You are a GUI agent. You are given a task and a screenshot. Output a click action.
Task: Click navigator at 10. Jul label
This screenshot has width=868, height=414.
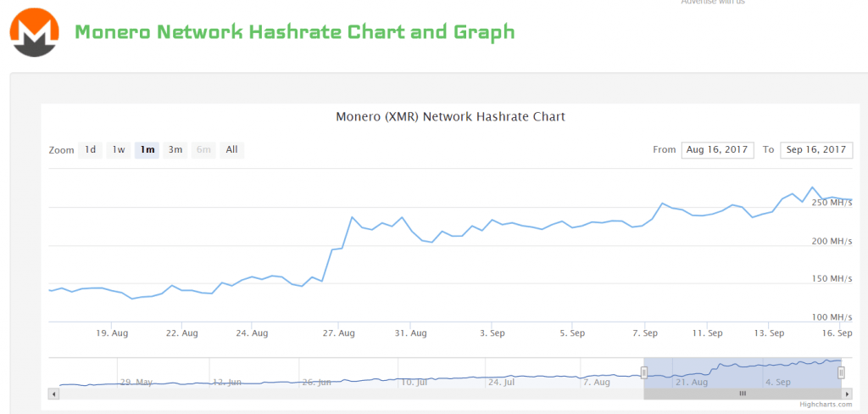[x=412, y=382]
